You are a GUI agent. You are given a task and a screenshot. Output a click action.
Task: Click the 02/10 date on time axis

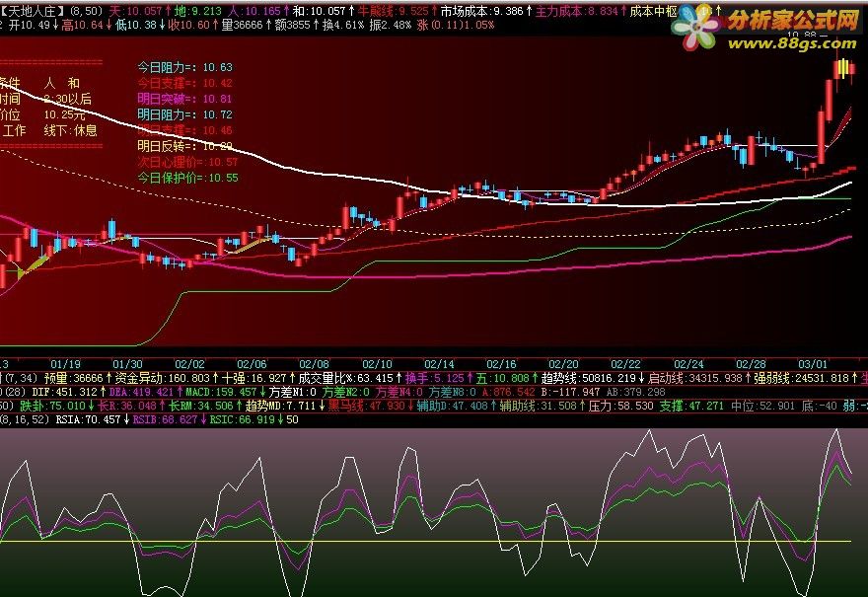(x=377, y=364)
